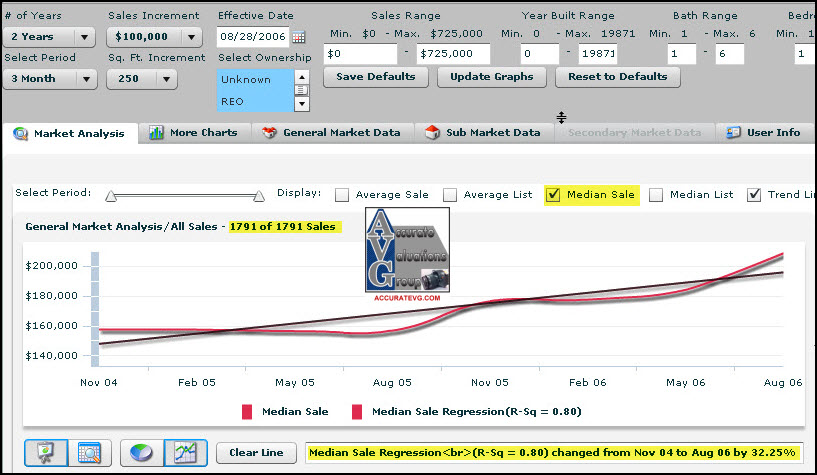817x475 pixels.
Task: Click the Update Graphs button
Action: pyautogui.click(x=492, y=77)
